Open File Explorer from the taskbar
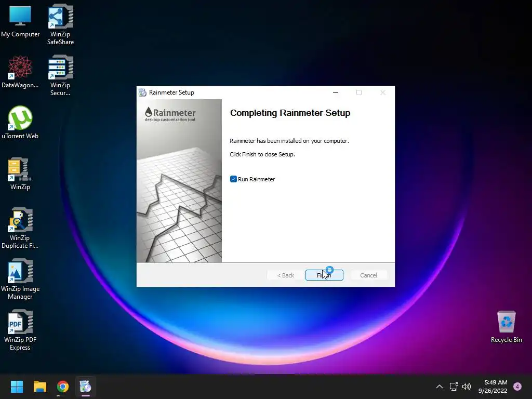The height and width of the screenshot is (399, 532). (39, 387)
